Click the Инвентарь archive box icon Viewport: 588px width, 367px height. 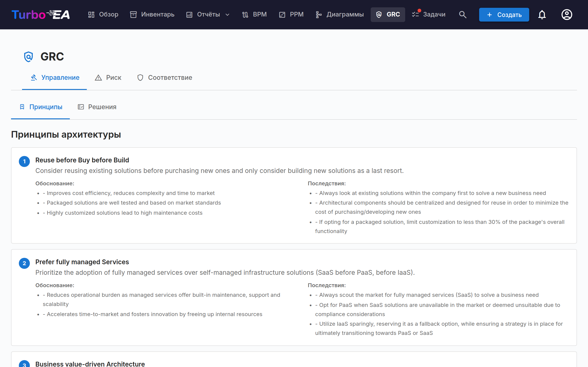(x=133, y=14)
